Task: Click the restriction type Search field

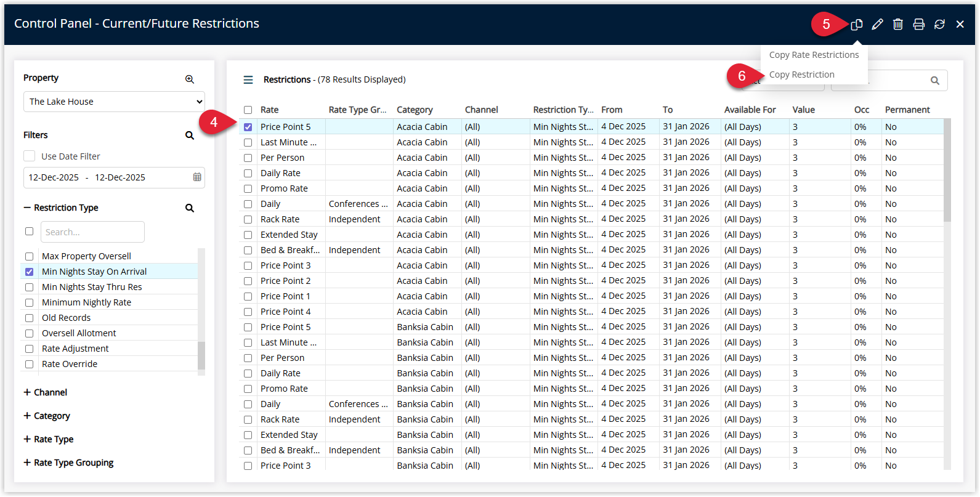Action: [92, 232]
